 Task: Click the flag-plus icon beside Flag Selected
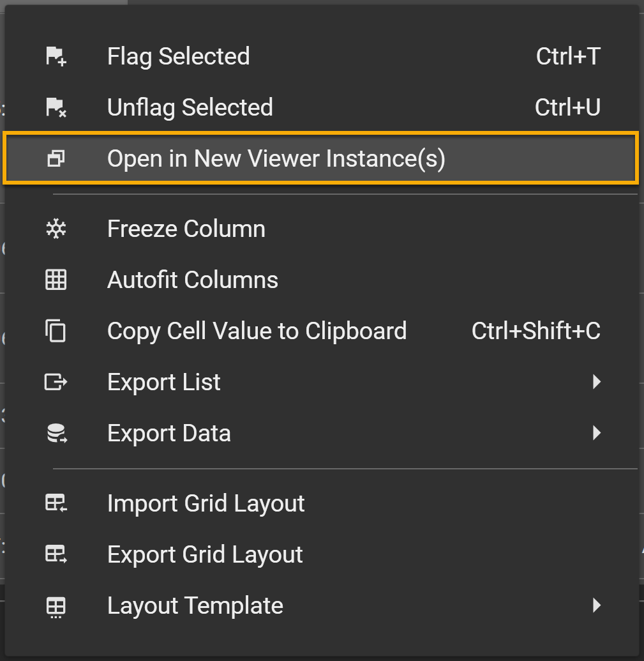(56, 57)
